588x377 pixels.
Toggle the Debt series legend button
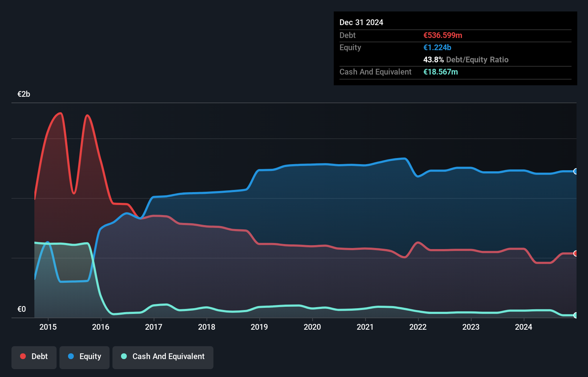pyautogui.click(x=34, y=357)
